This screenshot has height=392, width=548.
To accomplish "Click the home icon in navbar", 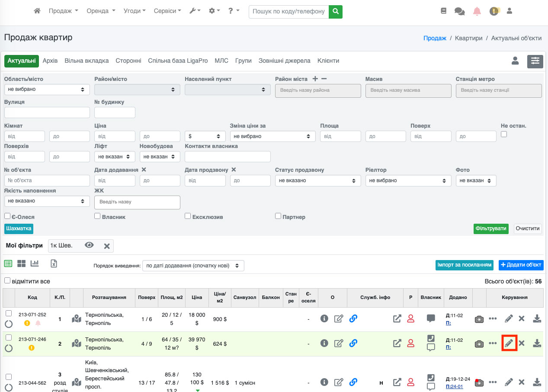I will coord(37,11).
